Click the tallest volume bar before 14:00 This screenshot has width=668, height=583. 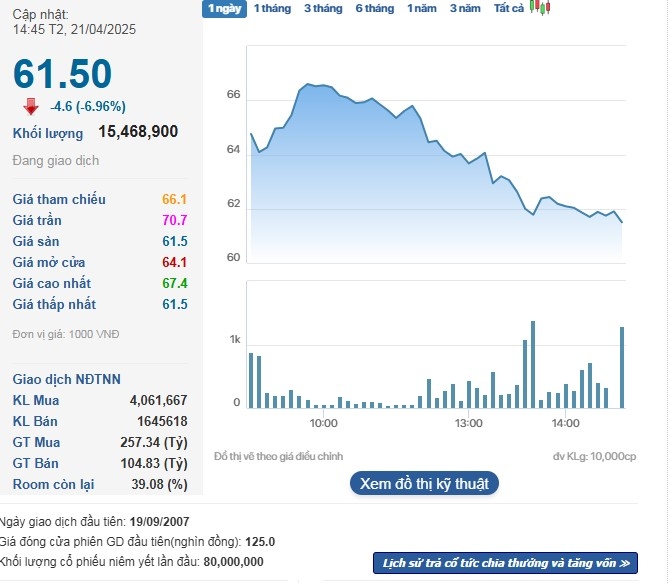tap(533, 364)
